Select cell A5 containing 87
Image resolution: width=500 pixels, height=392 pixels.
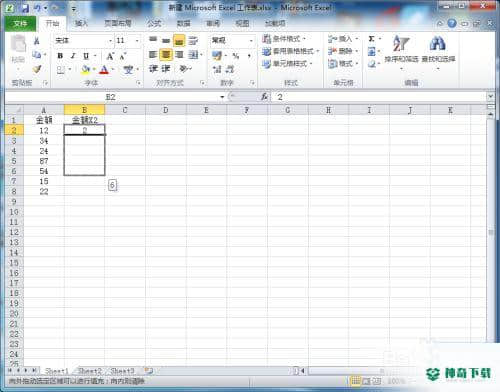pos(44,161)
